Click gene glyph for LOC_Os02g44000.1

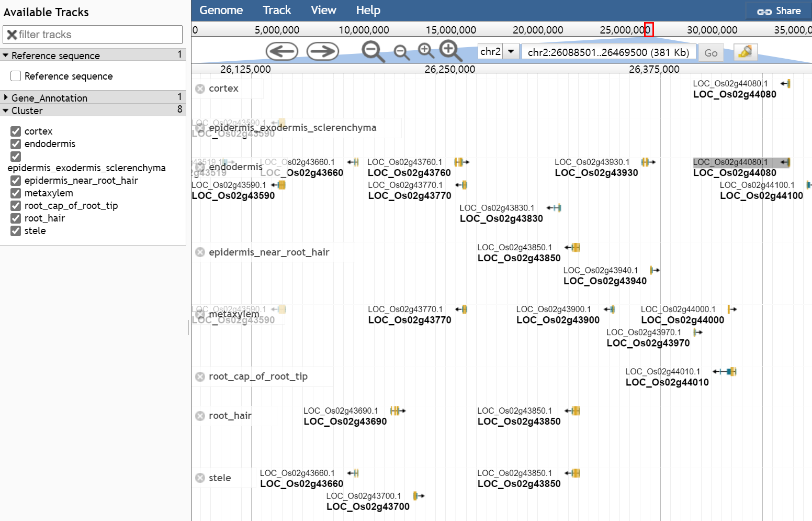coord(732,309)
